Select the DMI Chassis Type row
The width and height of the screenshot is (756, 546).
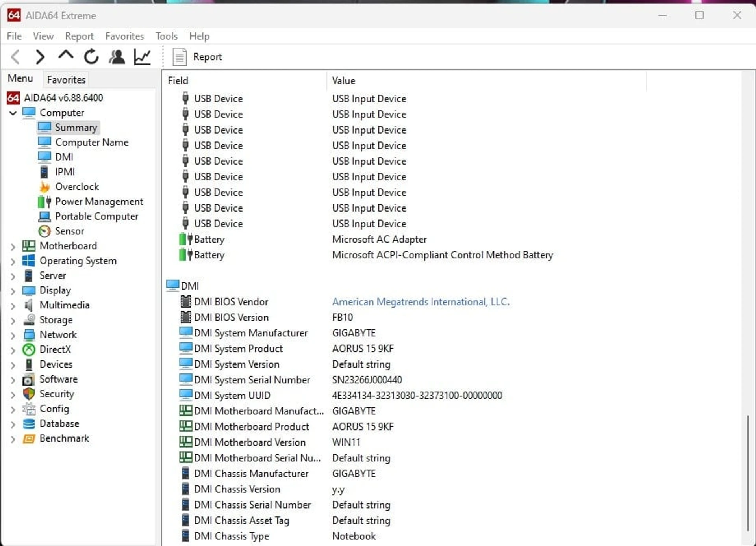tap(406, 536)
